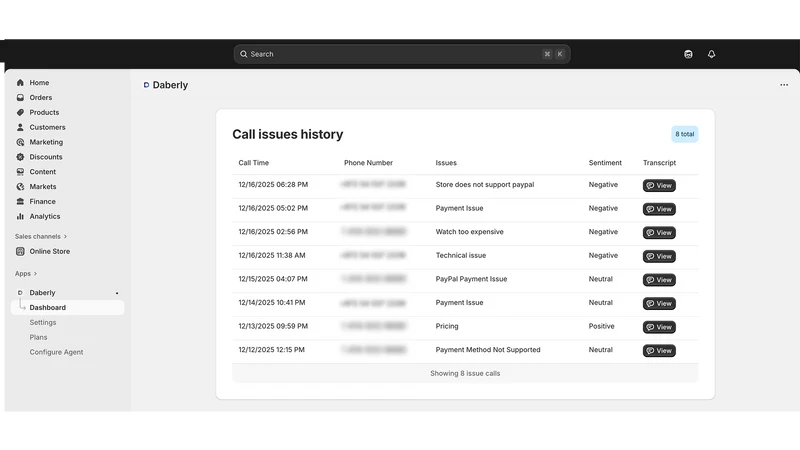The height and width of the screenshot is (450, 800).
Task: Open Customers section
Action: [x=47, y=127]
